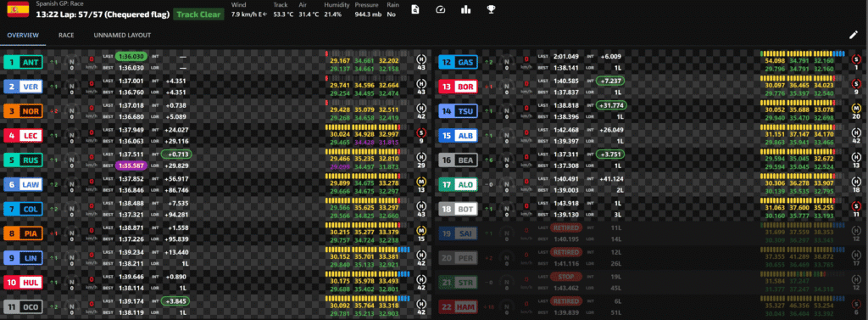Click ALO's hard tyre compound icon
Image resolution: width=868 pixels, height=320 pixels.
point(856,182)
